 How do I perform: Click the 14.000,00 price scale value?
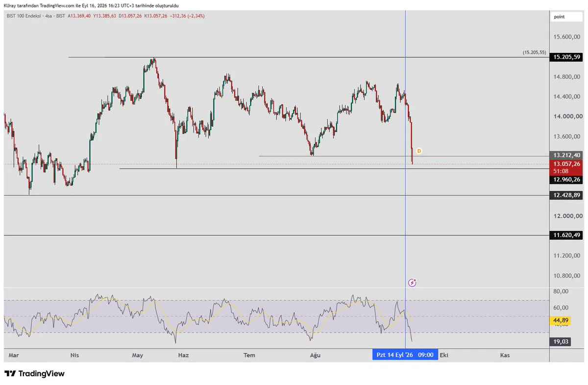[x=568, y=116]
